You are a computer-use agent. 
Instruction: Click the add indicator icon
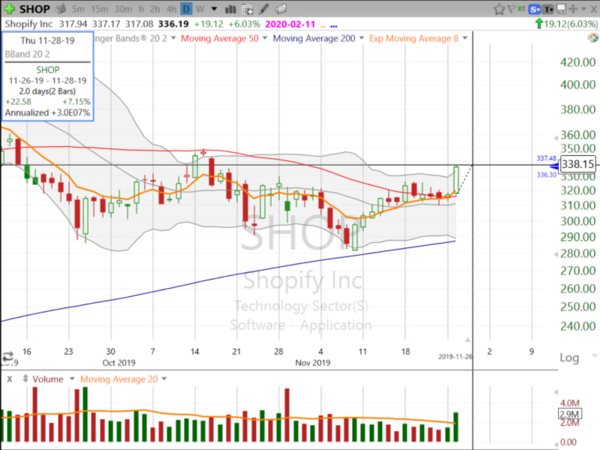coord(248,9)
